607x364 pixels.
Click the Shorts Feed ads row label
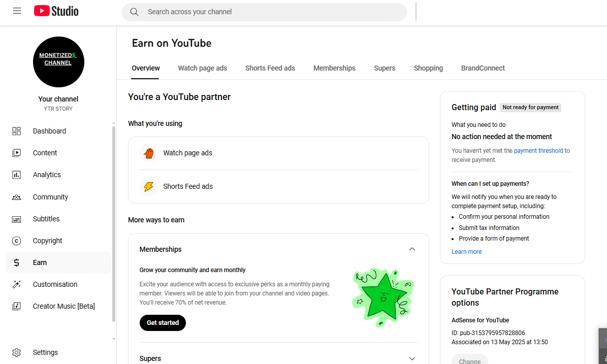[x=188, y=186]
